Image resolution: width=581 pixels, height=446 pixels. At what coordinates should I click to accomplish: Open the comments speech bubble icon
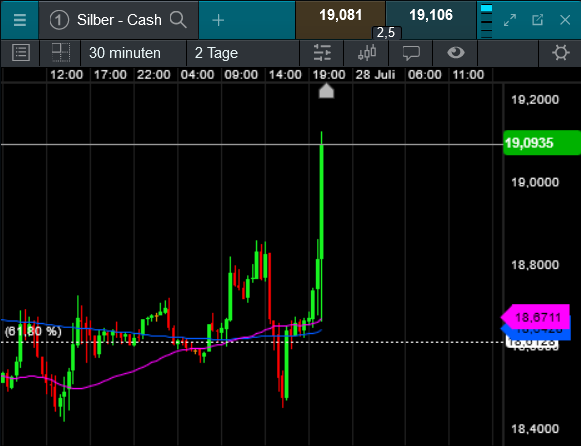click(x=411, y=53)
